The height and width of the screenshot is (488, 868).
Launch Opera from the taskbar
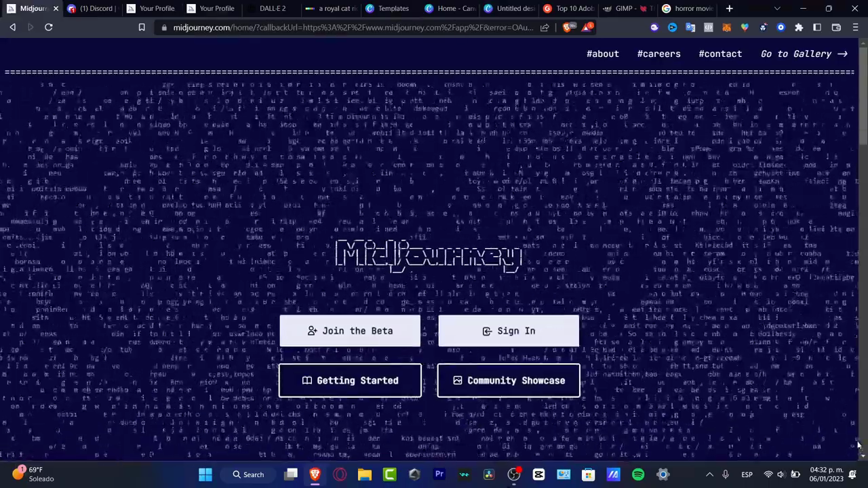340,474
